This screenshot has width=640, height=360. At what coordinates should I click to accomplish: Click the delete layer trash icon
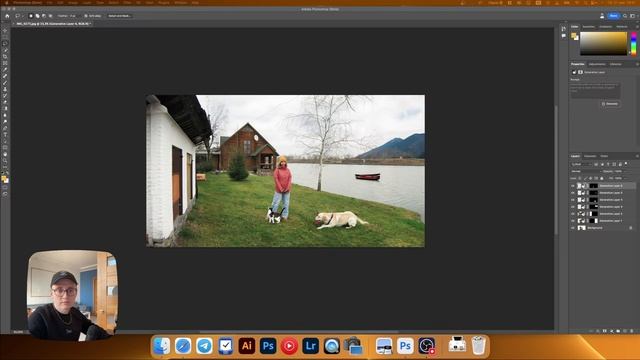[x=632, y=331]
